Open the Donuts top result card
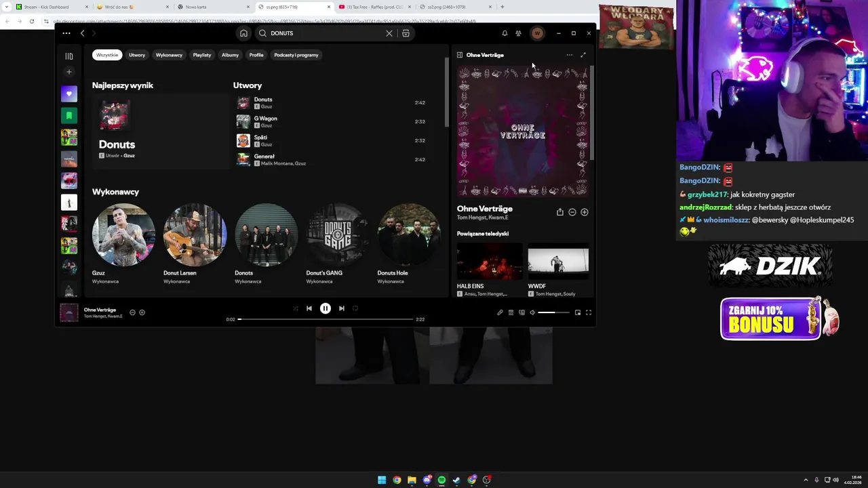This screenshot has width=868, height=488. click(160, 131)
